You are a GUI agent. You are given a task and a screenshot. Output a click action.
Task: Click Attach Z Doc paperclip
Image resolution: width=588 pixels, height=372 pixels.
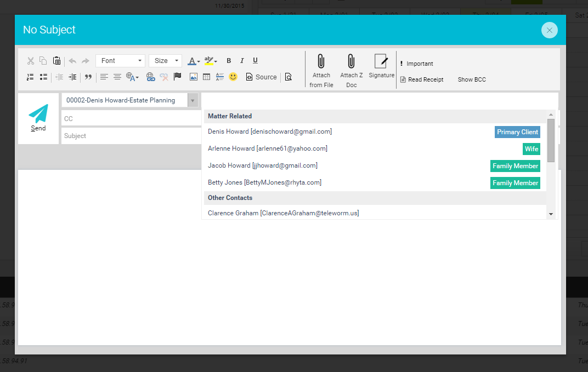point(352,71)
